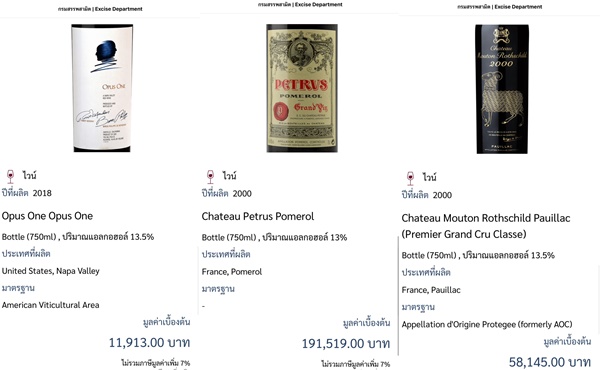Click American Viticultural Area standard text
The width and height of the screenshot is (600, 370).
(51, 305)
